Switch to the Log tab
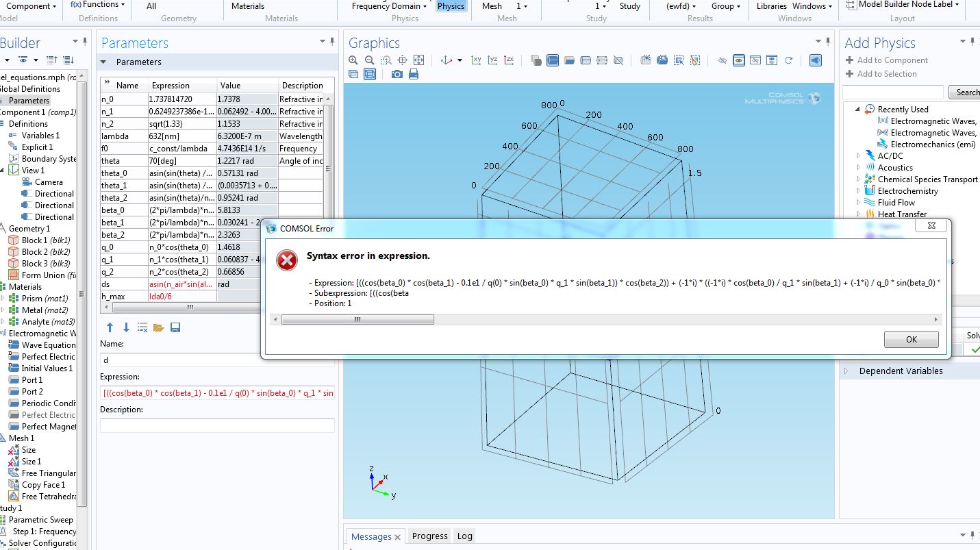980x550 pixels. 465,536
